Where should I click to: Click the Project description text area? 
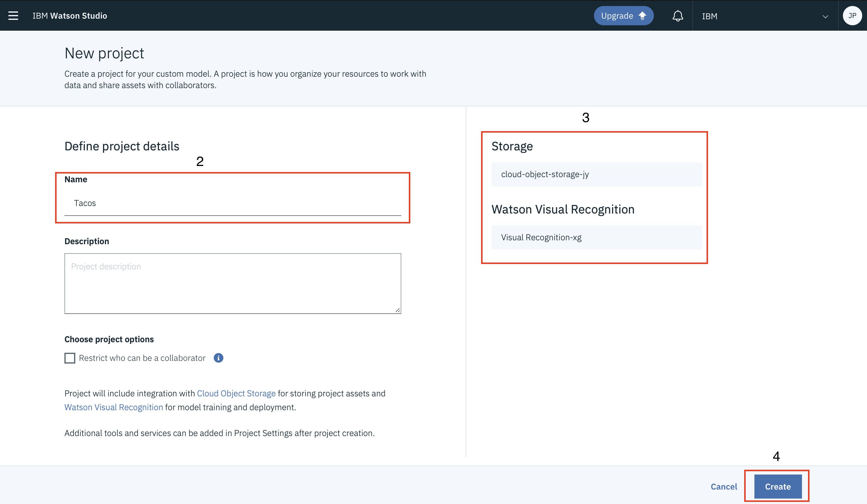point(233,283)
